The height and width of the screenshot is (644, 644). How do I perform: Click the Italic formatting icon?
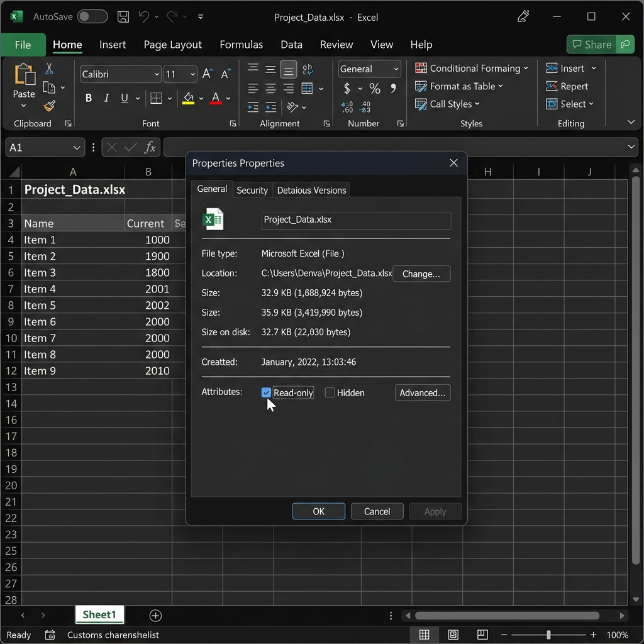click(x=106, y=97)
